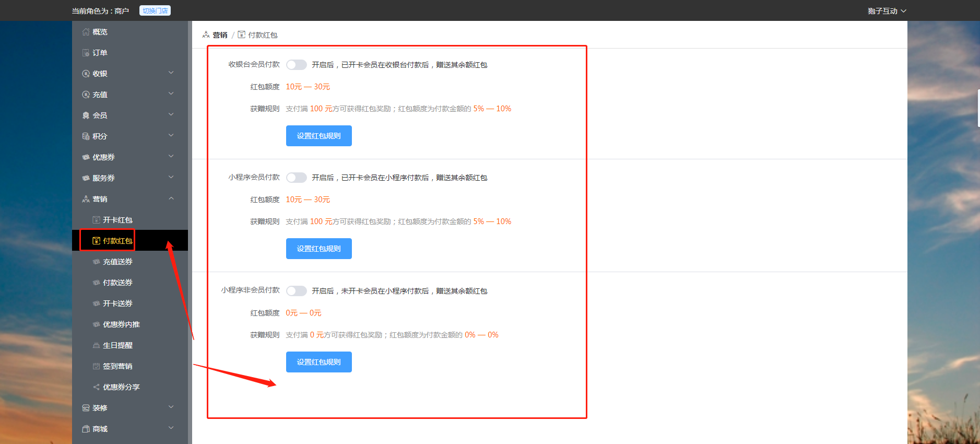Expand the 商城 menu chevron
Viewport: 980px width, 444px height.
point(171,428)
